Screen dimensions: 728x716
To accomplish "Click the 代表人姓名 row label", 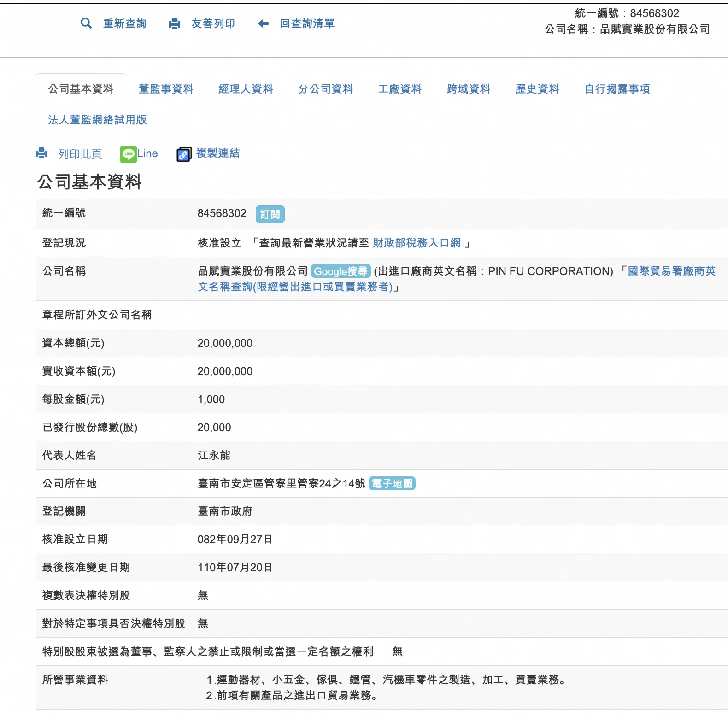I will (x=70, y=455).
